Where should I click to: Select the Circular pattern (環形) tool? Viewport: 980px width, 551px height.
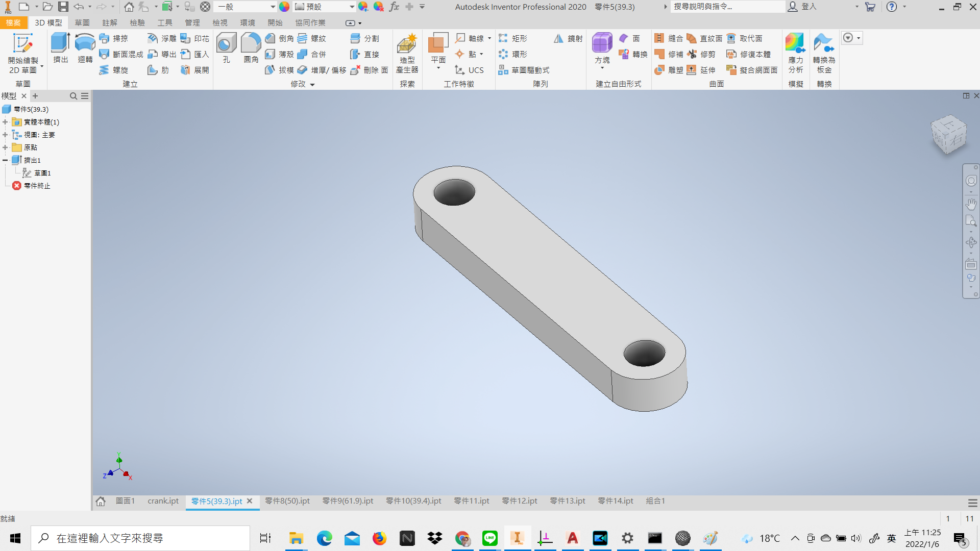tap(513, 54)
